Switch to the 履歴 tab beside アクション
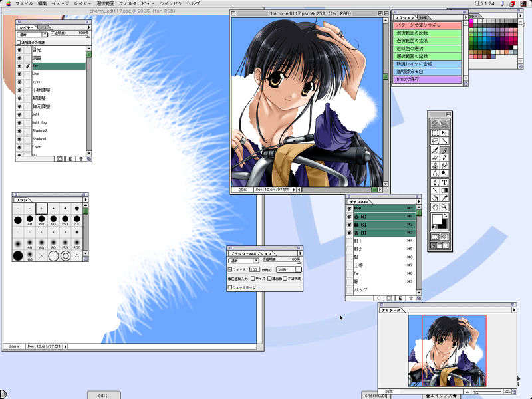 tap(423, 18)
